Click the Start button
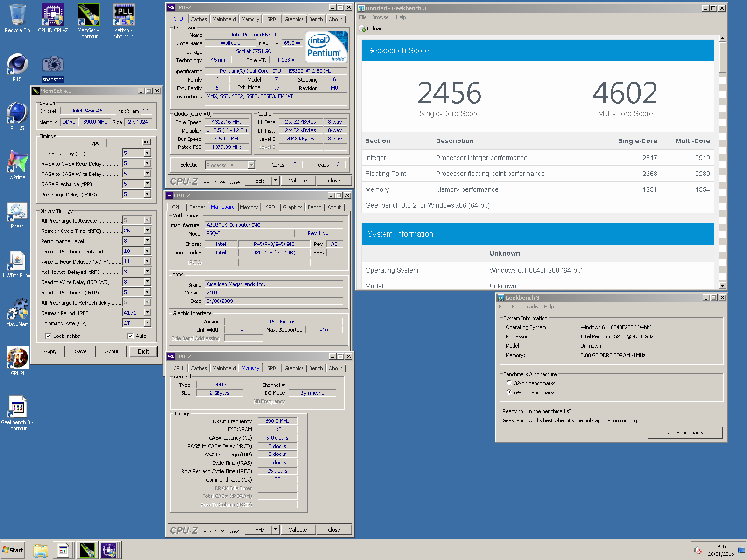Image resolution: width=747 pixels, height=560 pixels. pyautogui.click(x=13, y=550)
